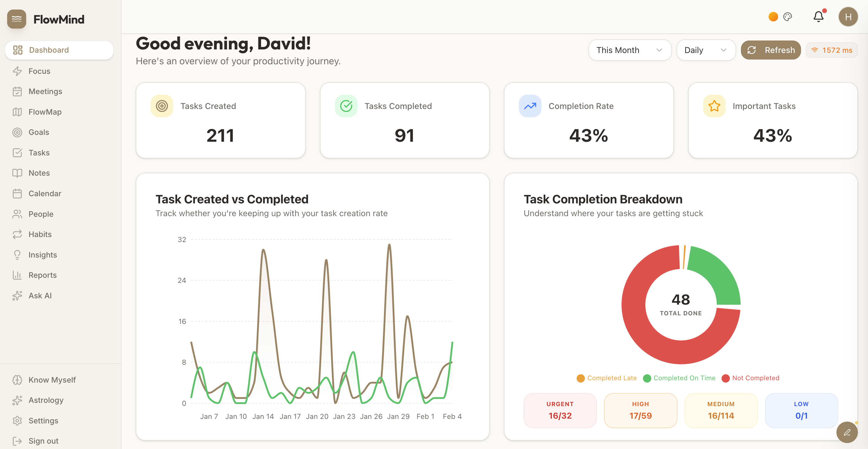
Task: Toggle the Completed Late legend item
Action: [607, 378]
